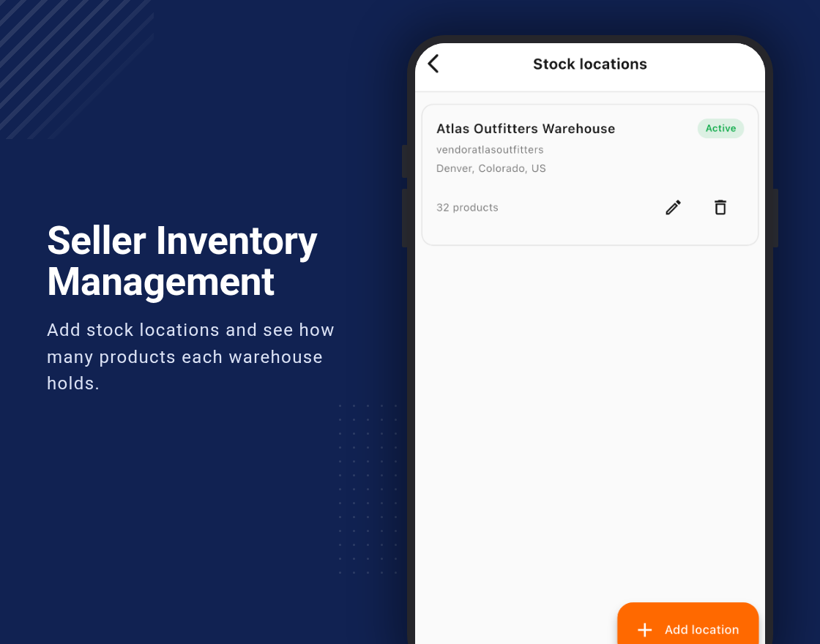Click the Stock locations header title

[x=590, y=64]
